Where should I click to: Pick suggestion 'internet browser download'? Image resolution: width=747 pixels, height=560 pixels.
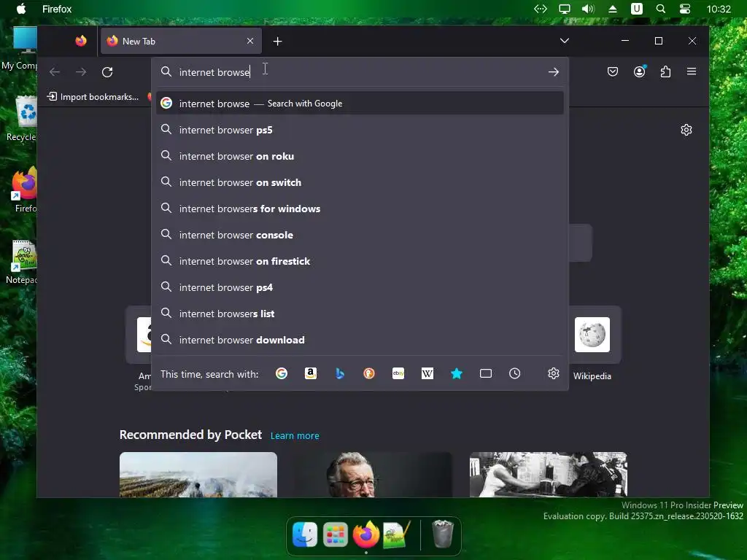360,339
